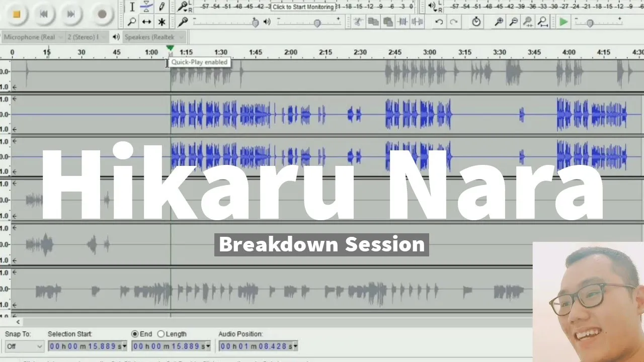
Task: Click Fit Project in window icon
Action: pyautogui.click(x=542, y=22)
